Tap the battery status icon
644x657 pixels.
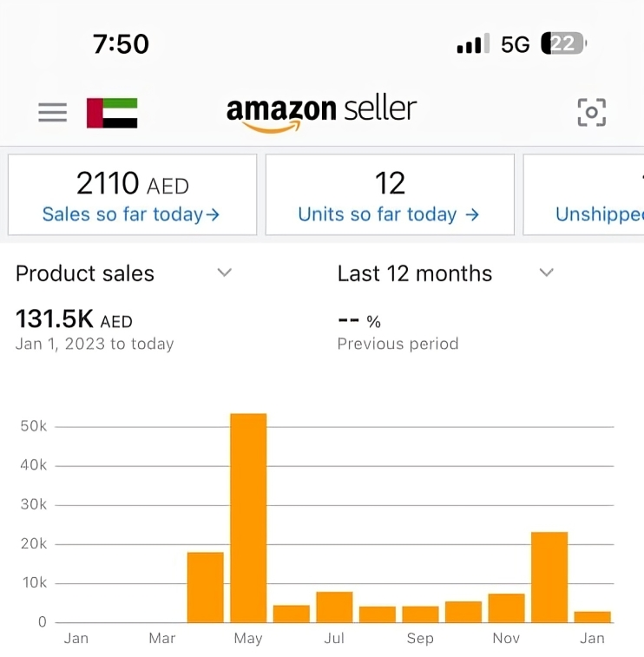563,43
